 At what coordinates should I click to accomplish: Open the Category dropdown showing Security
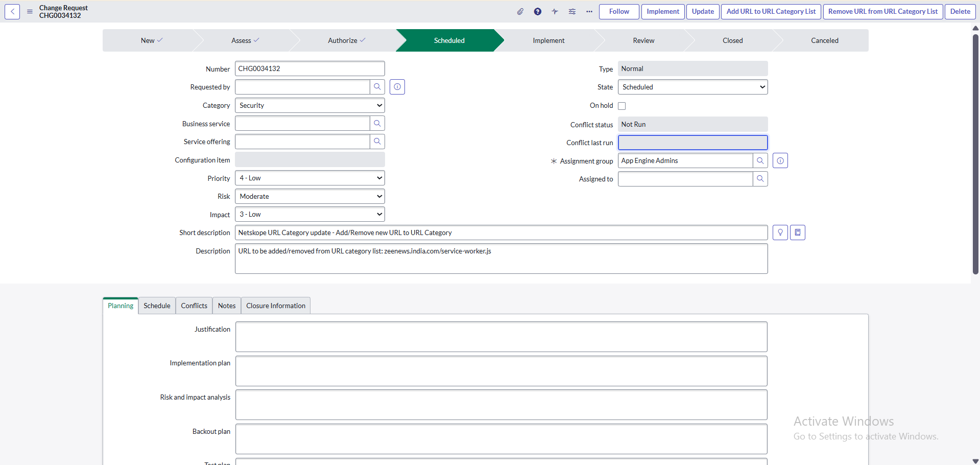tap(310, 105)
